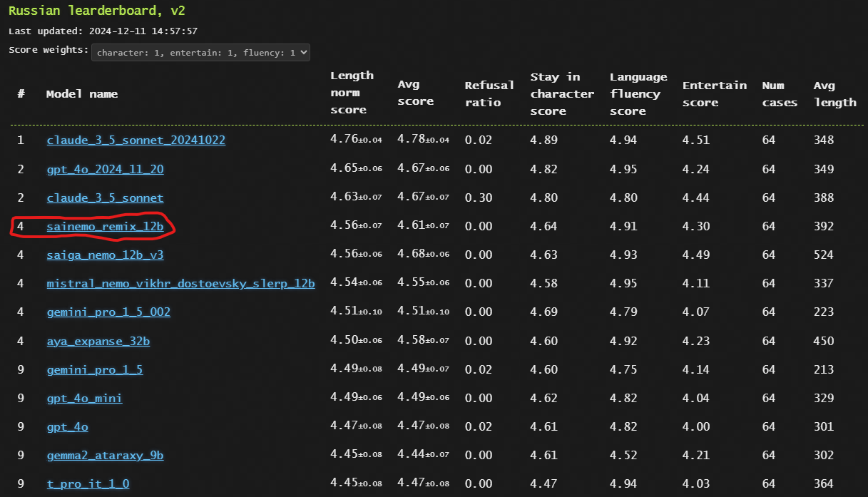This screenshot has width=868, height=497.
Task: Select the saiga_nemo_12b_v3 model link
Action: coord(100,255)
